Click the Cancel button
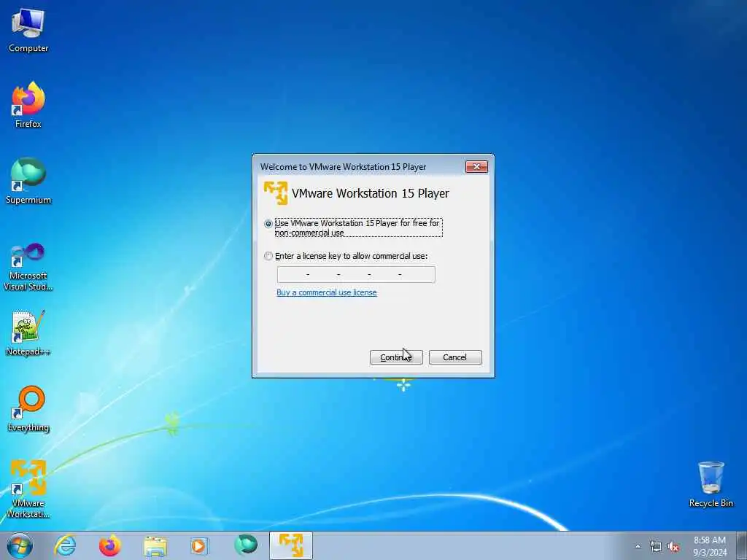This screenshot has height=560, width=747. point(455,357)
